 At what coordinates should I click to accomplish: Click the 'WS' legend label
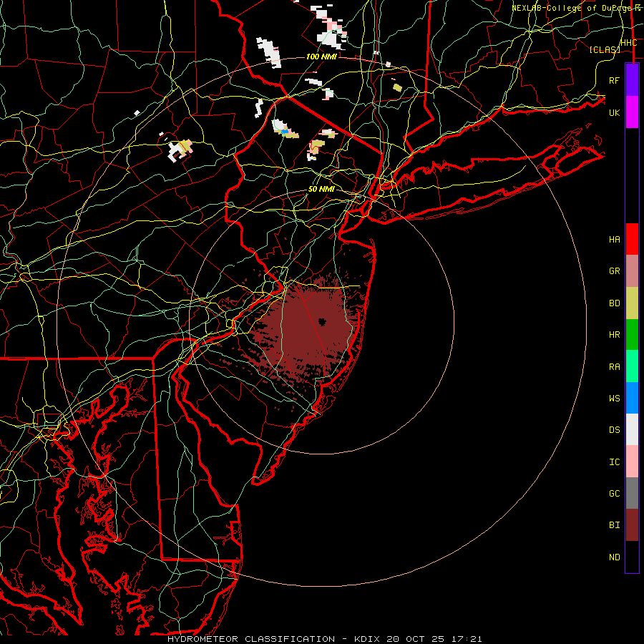(615, 399)
